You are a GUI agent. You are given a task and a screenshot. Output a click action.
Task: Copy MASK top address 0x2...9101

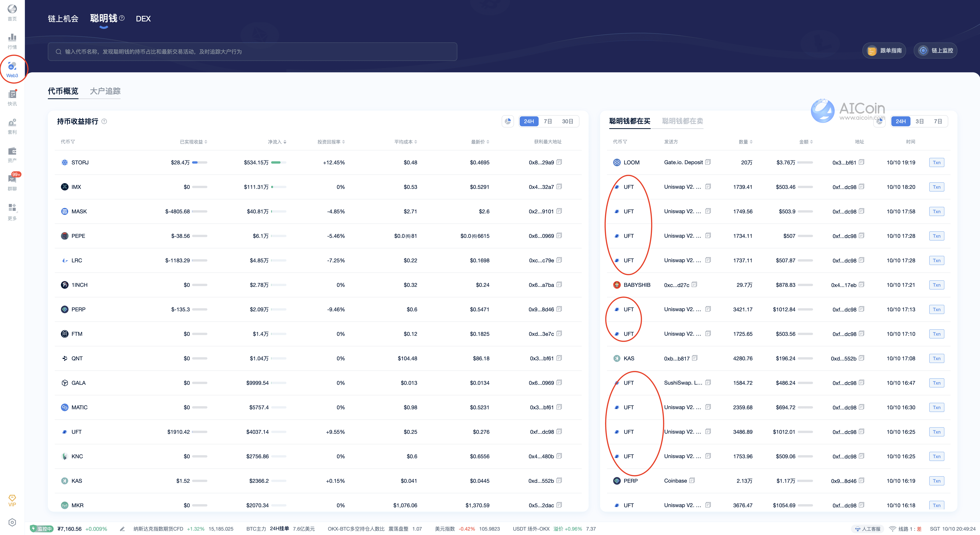tap(559, 211)
